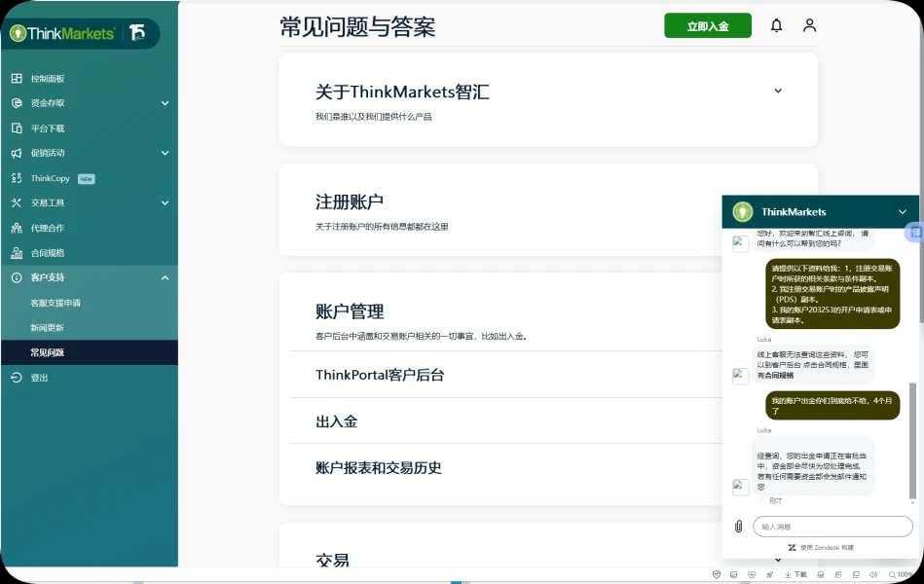Minimize the chat window with its chevron
924x584 pixels.
tap(903, 211)
